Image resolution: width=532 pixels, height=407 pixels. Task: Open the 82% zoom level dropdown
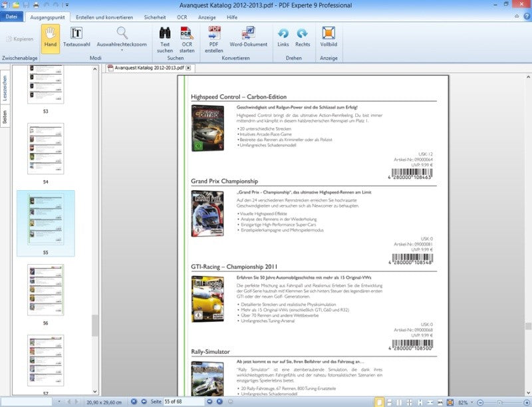tap(472, 402)
